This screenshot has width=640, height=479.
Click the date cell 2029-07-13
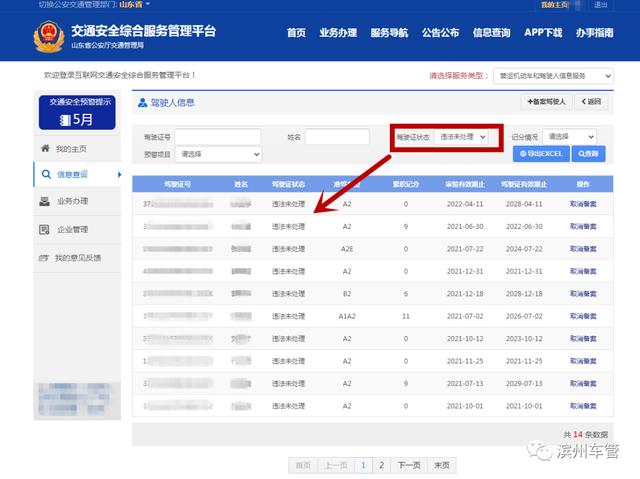(524, 384)
